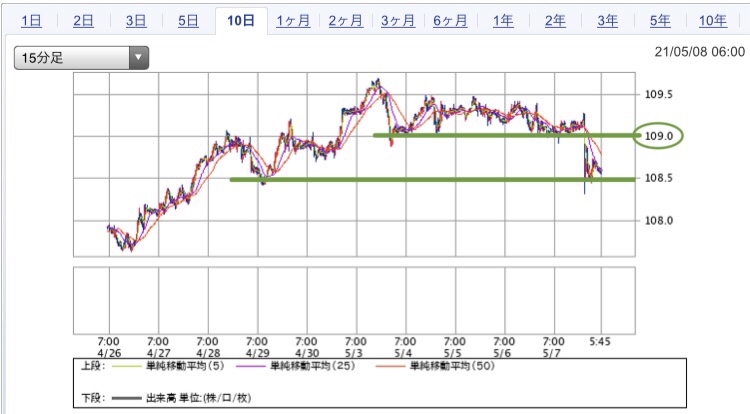Screen dimensions: 750x414
Task: Open the 3ヶ月 range tab
Action: (x=398, y=21)
